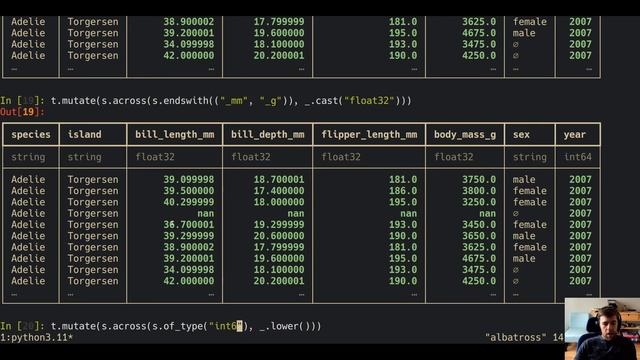Select value 18.700001 in bill_depth_mm column
The width and height of the screenshot is (640, 360).
pyautogui.click(x=279, y=180)
